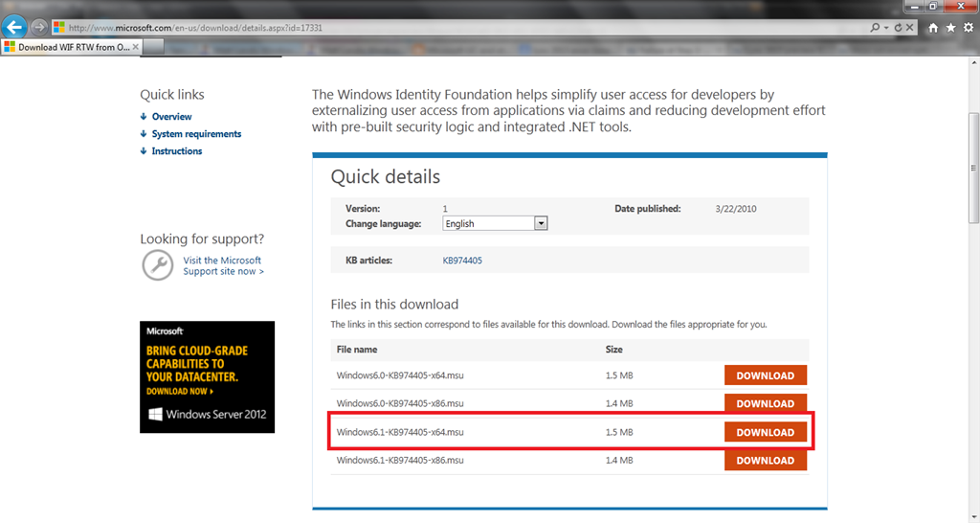Click the Size column header
This screenshot has height=523, width=980.
[613, 350]
